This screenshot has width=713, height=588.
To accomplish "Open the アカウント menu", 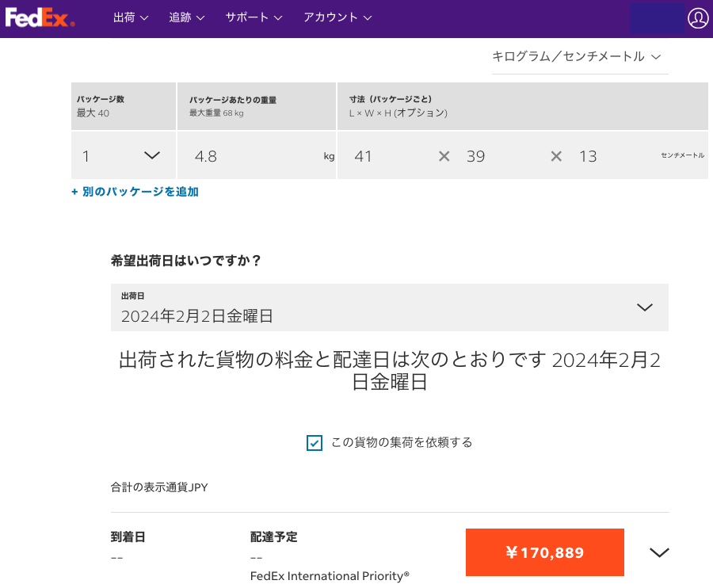I will [x=337, y=17].
